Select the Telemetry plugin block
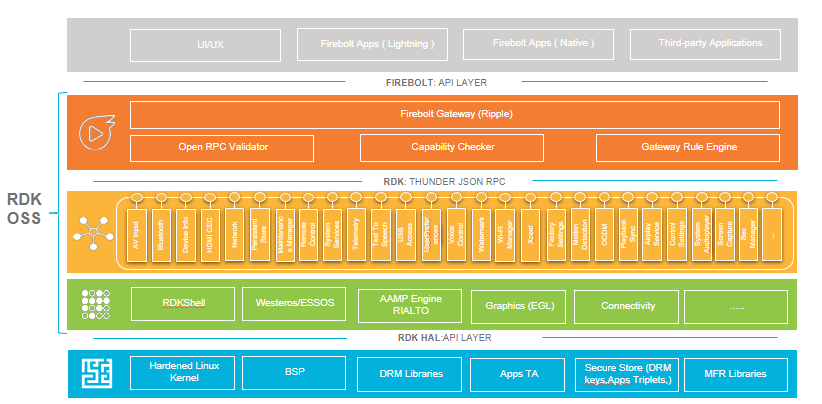Image resolution: width=822 pixels, height=404 pixels. 356,235
